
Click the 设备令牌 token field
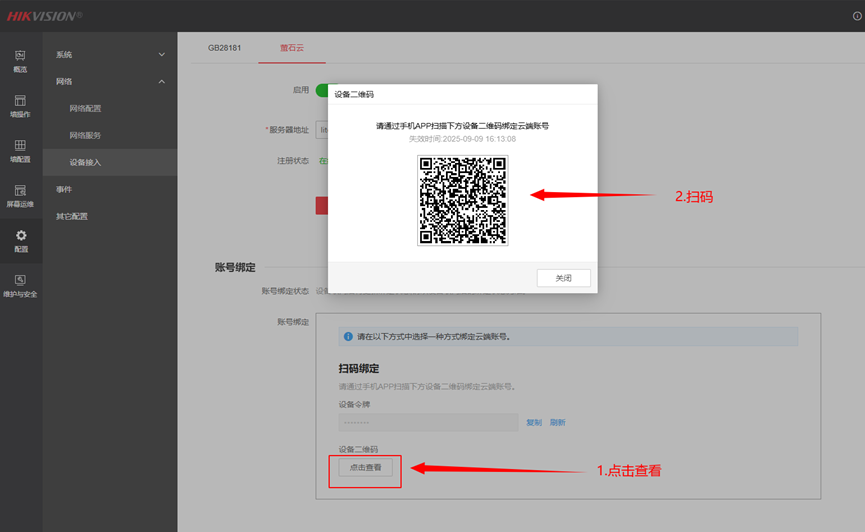pos(428,422)
